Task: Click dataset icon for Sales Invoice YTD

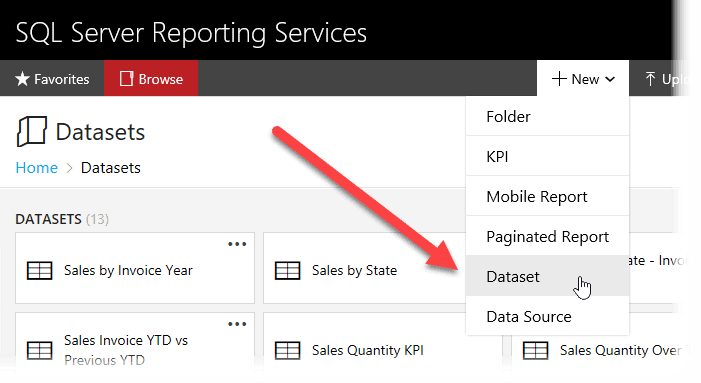Action: pyautogui.click(x=39, y=350)
